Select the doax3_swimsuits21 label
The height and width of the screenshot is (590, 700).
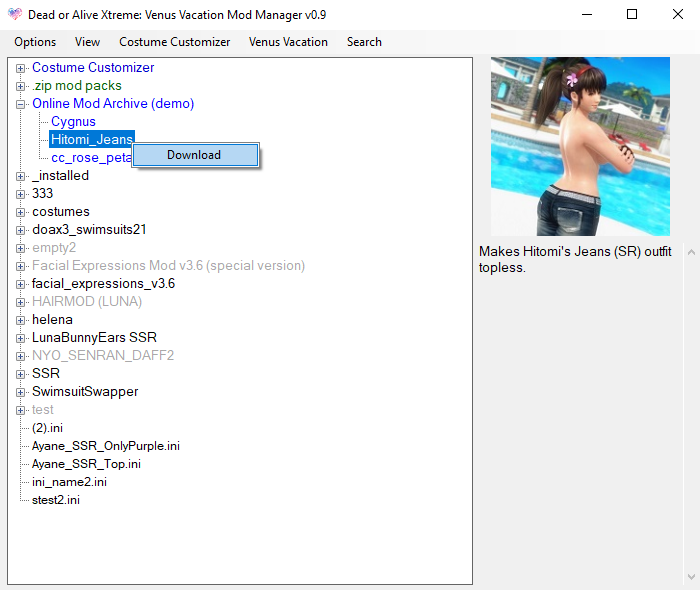[x=89, y=229]
